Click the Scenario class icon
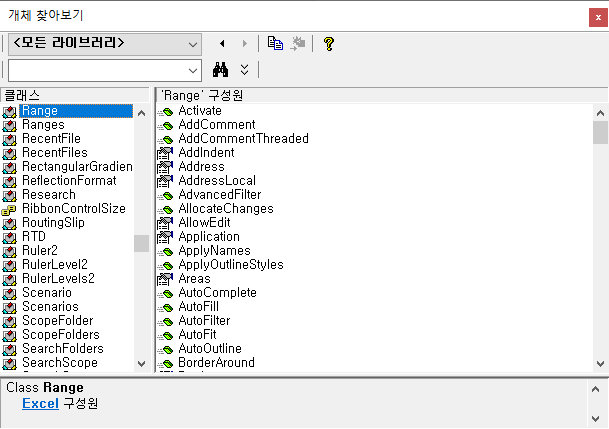The width and height of the screenshot is (609, 429). coord(9,294)
